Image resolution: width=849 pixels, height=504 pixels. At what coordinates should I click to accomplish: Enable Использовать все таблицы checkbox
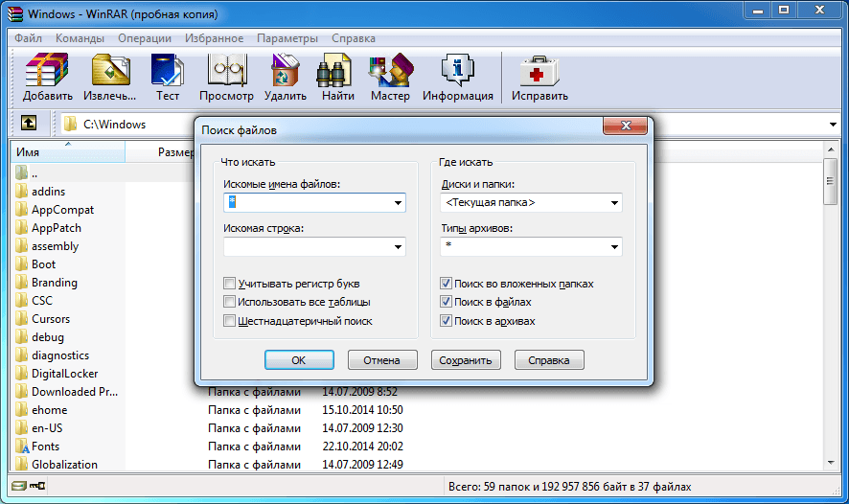(230, 302)
